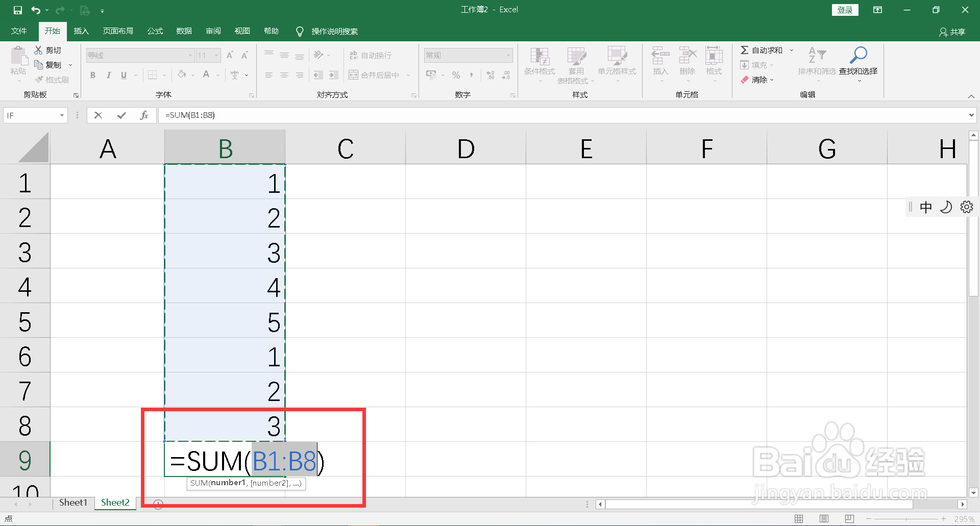
Task: Click the Save icon in title bar
Action: coord(18,10)
